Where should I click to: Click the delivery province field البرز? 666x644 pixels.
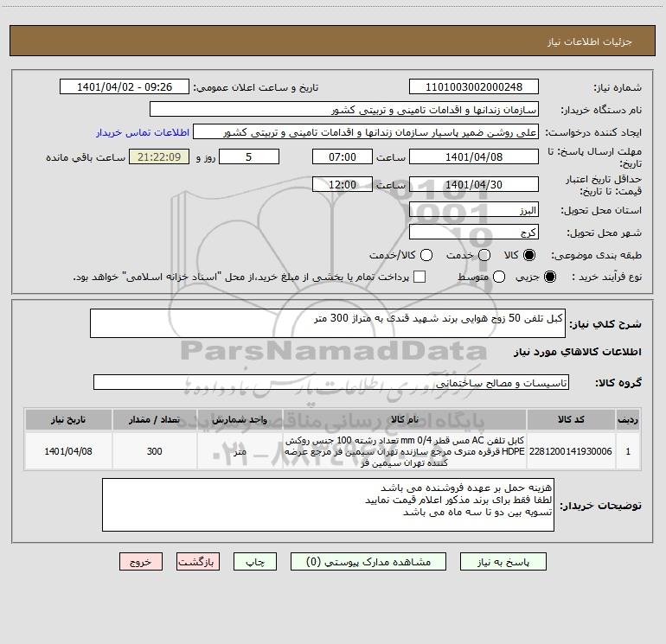pos(474,210)
